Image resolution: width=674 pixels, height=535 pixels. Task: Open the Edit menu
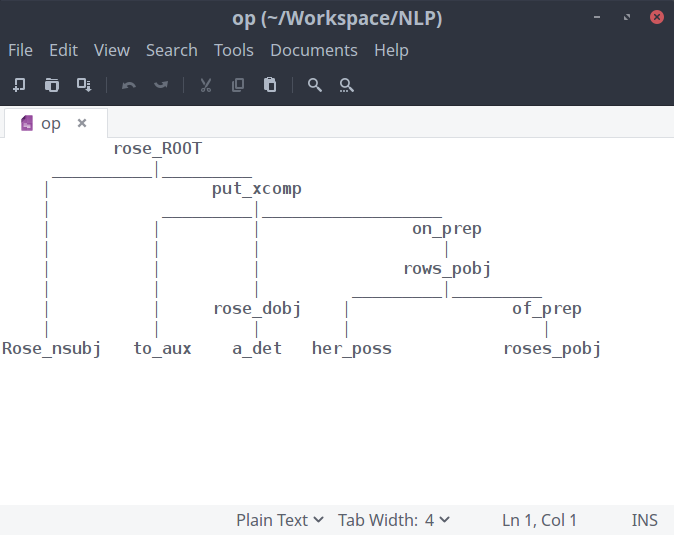pos(64,51)
